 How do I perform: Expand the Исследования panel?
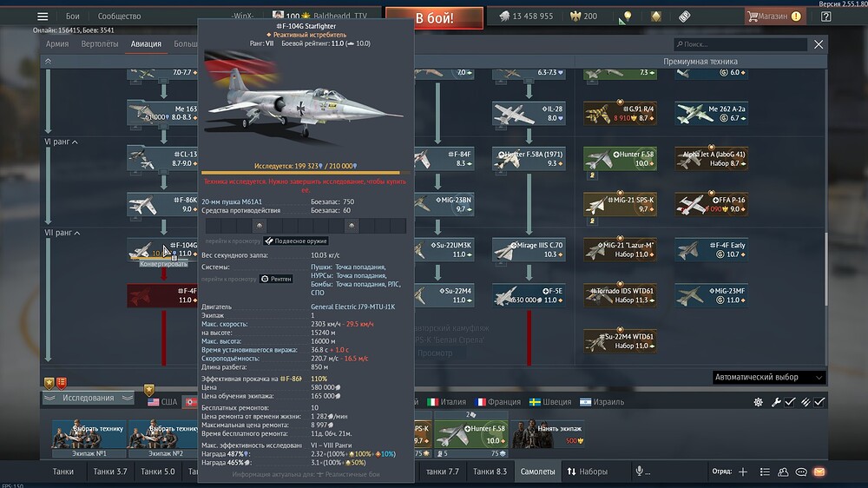pyautogui.click(x=88, y=398)
